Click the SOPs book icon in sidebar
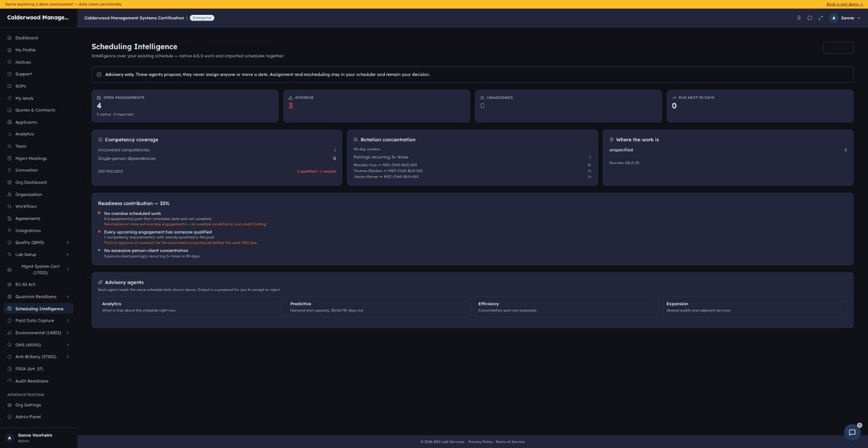Screen dimensions: 868x448 pyautogui.click(x=10, y=86)
